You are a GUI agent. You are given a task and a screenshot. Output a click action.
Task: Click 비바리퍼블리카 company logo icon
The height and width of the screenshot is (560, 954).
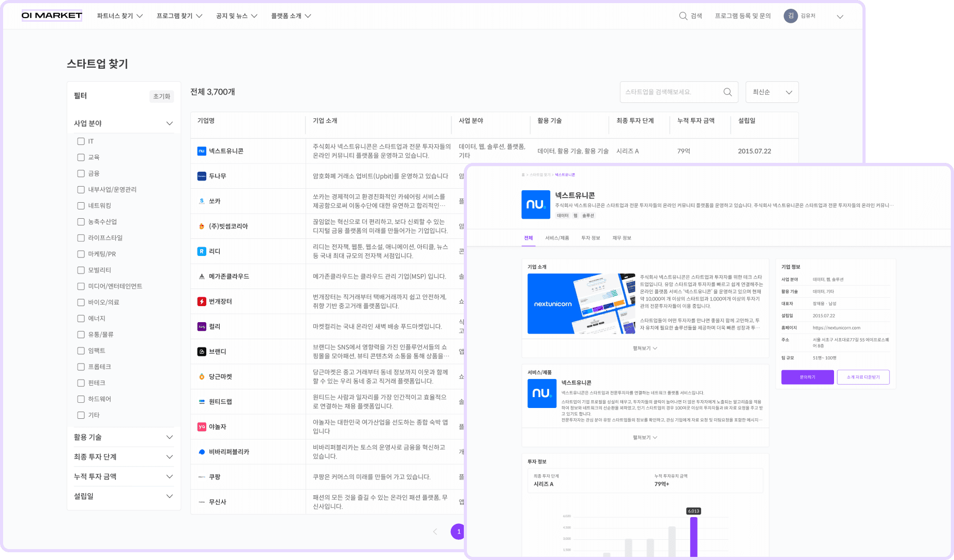point(202,452)
